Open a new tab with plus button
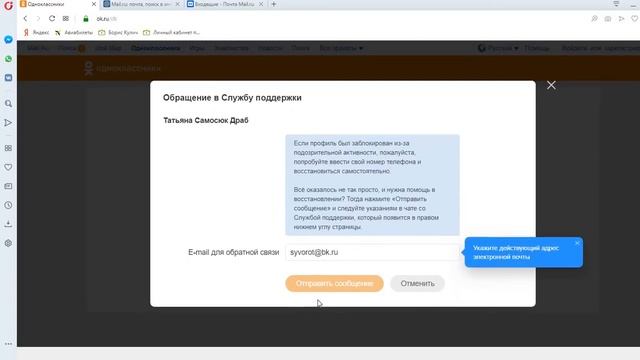Viewport: 640px width, 360px height. point(274,4)
